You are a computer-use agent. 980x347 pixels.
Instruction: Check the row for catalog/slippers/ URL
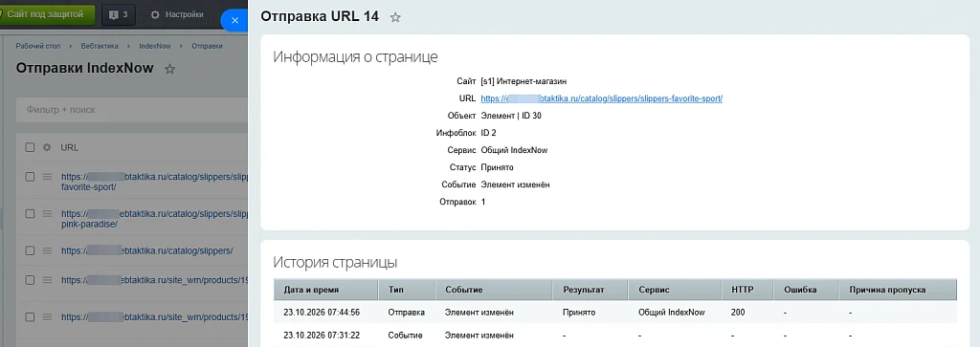click(30, 250)
